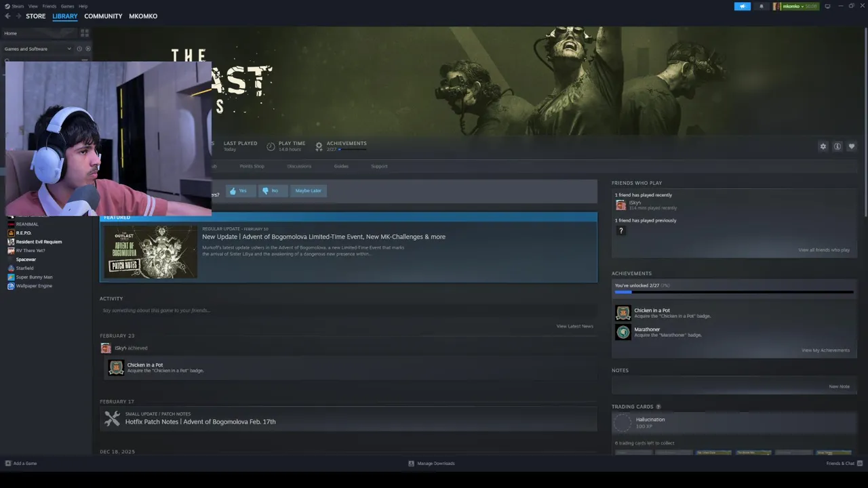Click the Super Bunny Man game icon
Viewport: 868px width, 488px height.
click(11, 277)
